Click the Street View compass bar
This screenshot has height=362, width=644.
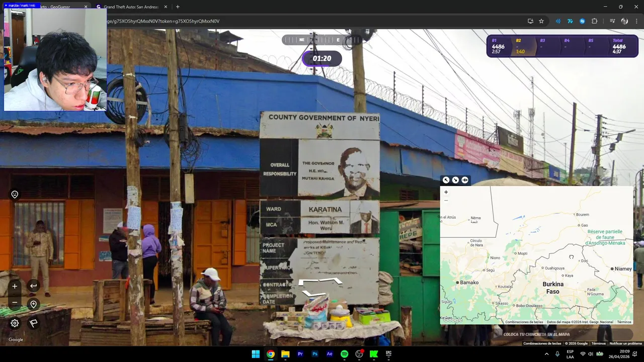tap(322, 40)
